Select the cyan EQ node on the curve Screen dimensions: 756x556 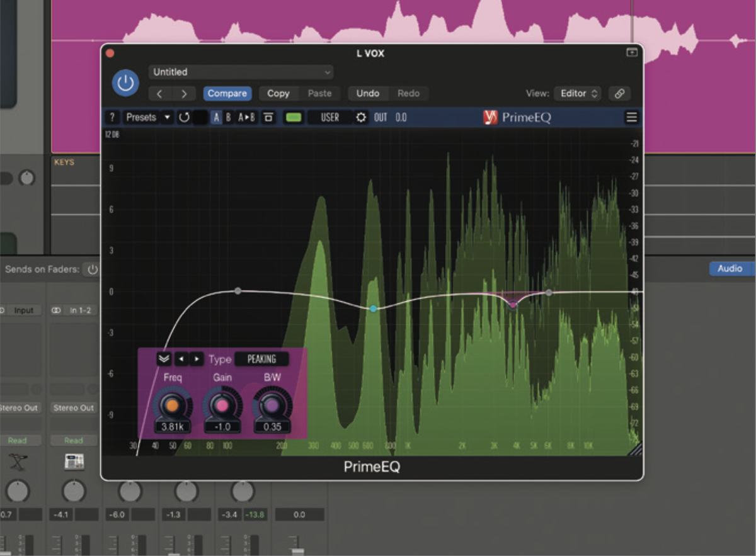[373, 308]
